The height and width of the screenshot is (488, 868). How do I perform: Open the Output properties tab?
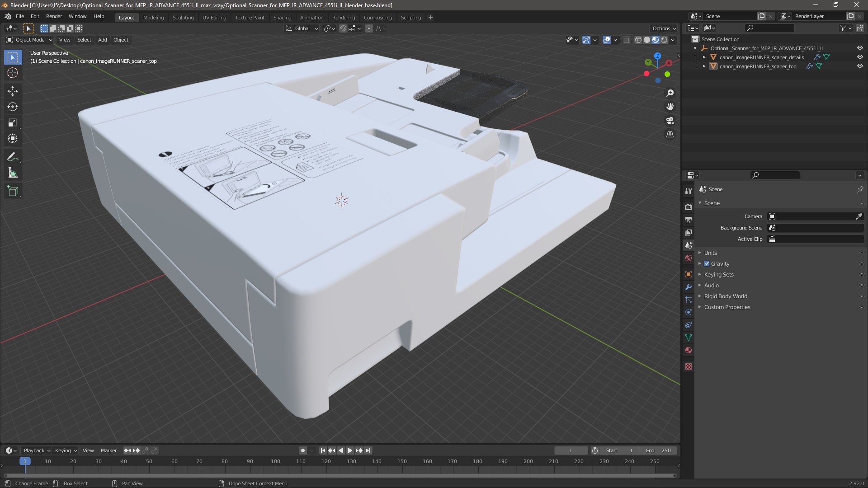pyautogui.click(x=689, y=220)
